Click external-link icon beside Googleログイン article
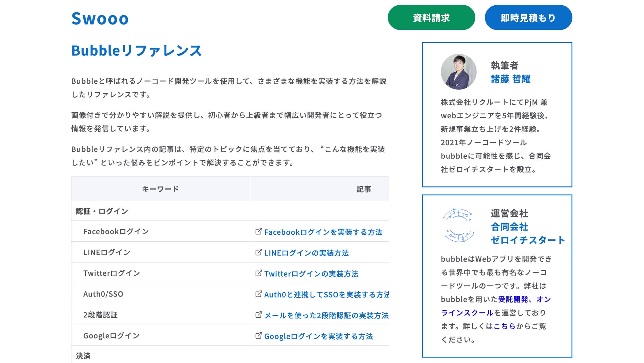Viewport: 644px width, 363px height. coord(259,336)
